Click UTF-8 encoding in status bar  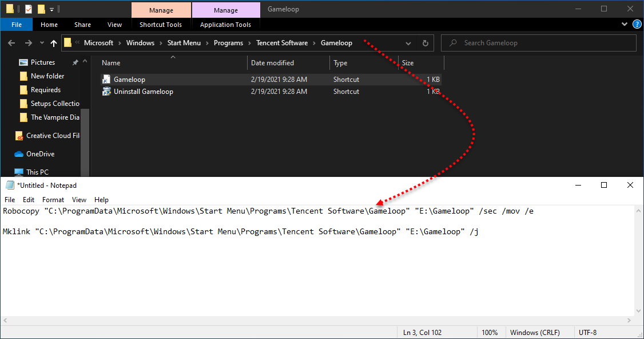pos(588,333)
